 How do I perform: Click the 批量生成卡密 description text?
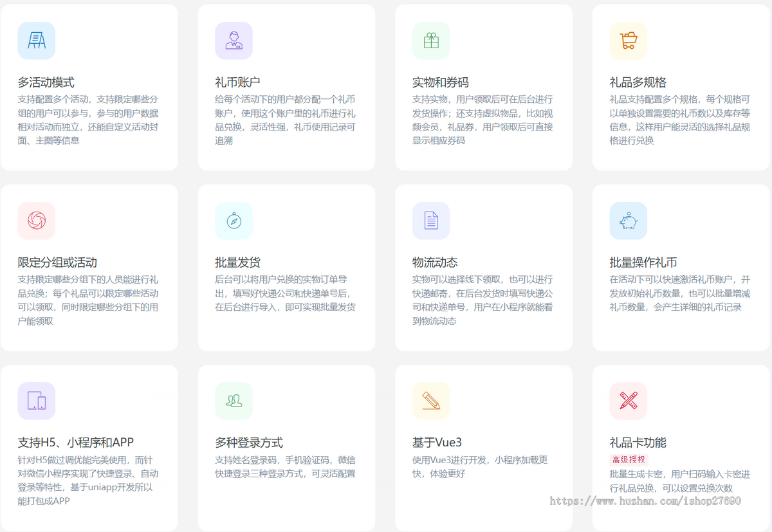point(680,481)
